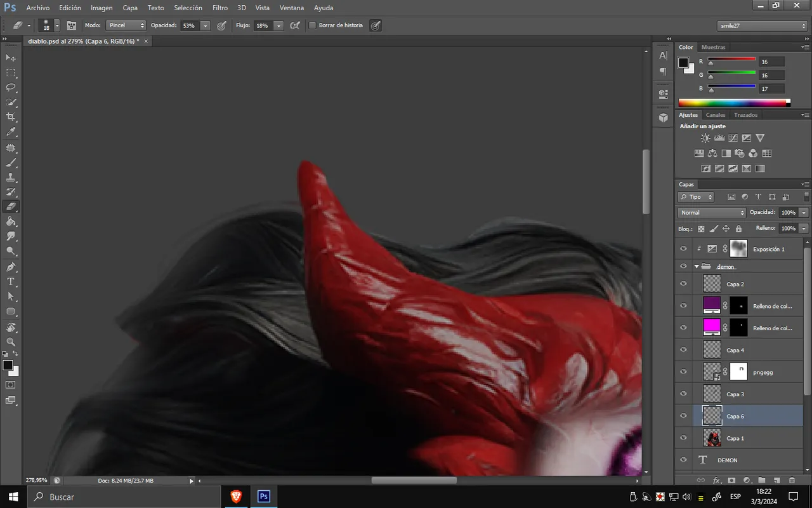Create a new group folder

coord(762,481)
